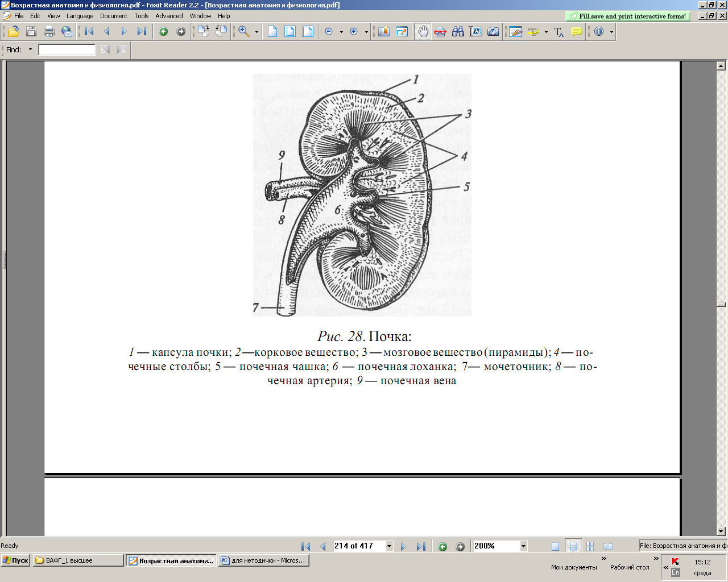Click the status bar next page arrow
The height and width of the screenshot is (582, 728).
tap(403, 546)
